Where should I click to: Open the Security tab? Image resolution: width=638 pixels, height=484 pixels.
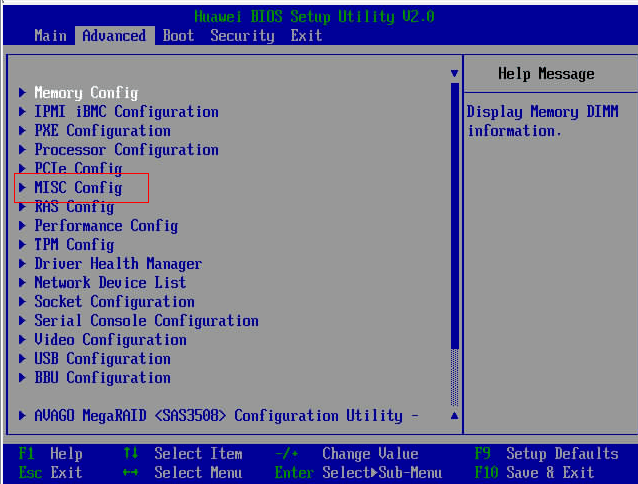click(242, 36)
